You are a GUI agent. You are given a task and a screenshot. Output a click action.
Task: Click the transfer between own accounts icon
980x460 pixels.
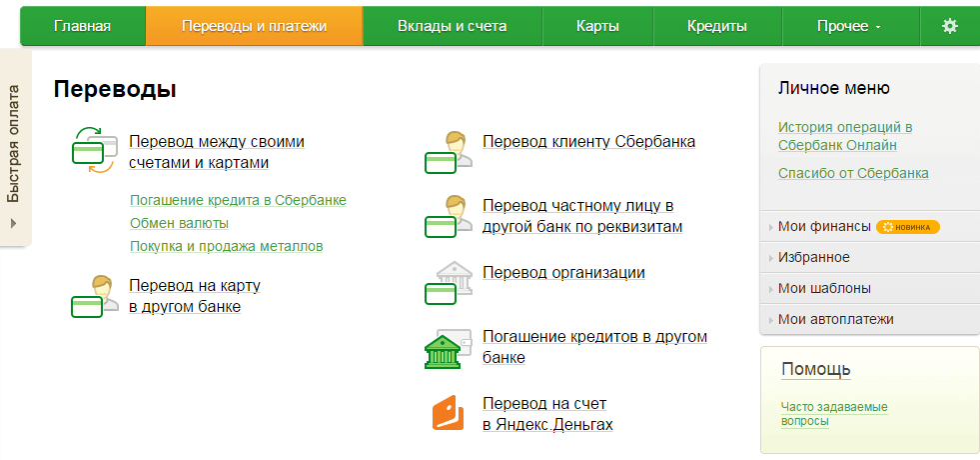click(94, 152)
